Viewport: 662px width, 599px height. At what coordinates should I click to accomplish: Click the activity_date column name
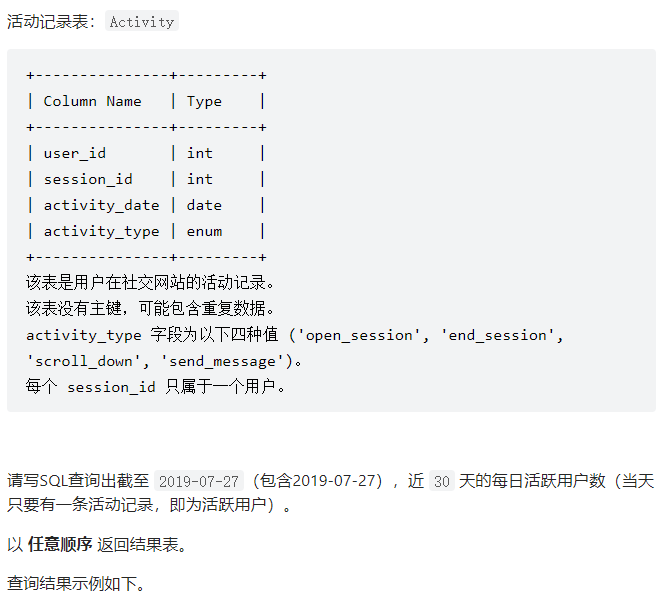pyautogui.click(x=102, y=206)
